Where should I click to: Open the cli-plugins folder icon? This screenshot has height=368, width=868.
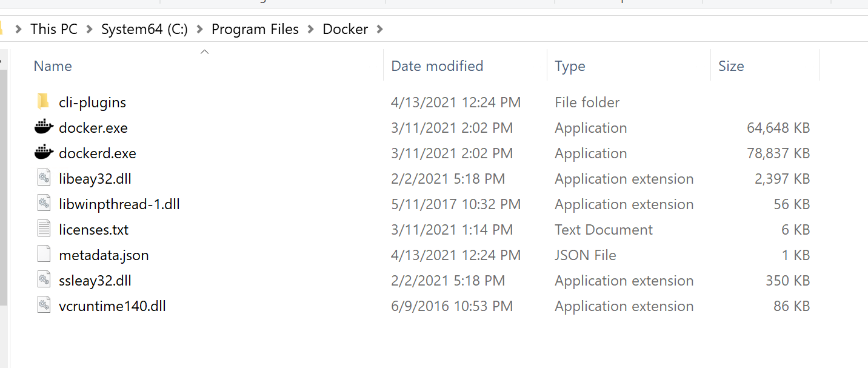(43, 102)
